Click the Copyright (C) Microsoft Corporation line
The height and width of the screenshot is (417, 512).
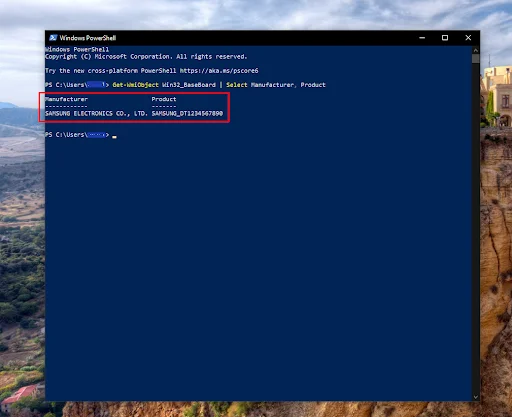146,57
